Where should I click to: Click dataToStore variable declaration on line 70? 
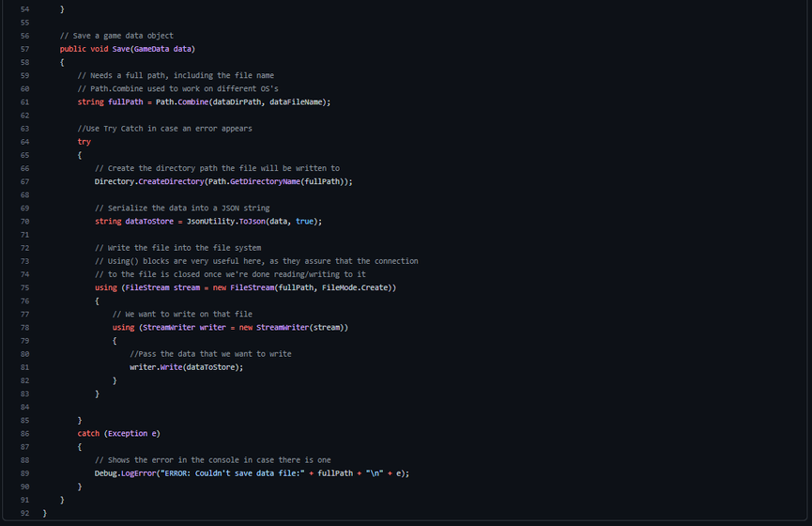[x=149, y=222]
